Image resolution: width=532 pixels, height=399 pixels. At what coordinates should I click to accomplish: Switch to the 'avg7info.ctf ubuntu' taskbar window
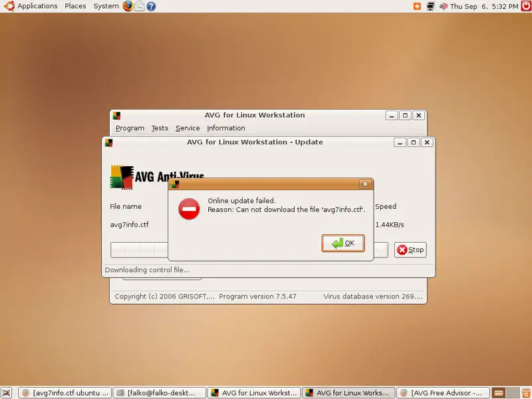click(65, 393)
